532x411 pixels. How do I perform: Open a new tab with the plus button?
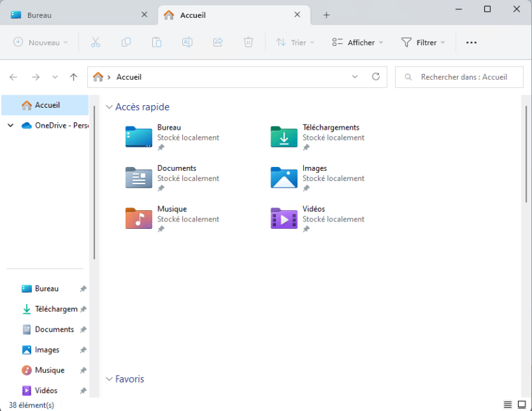(327, 14)
